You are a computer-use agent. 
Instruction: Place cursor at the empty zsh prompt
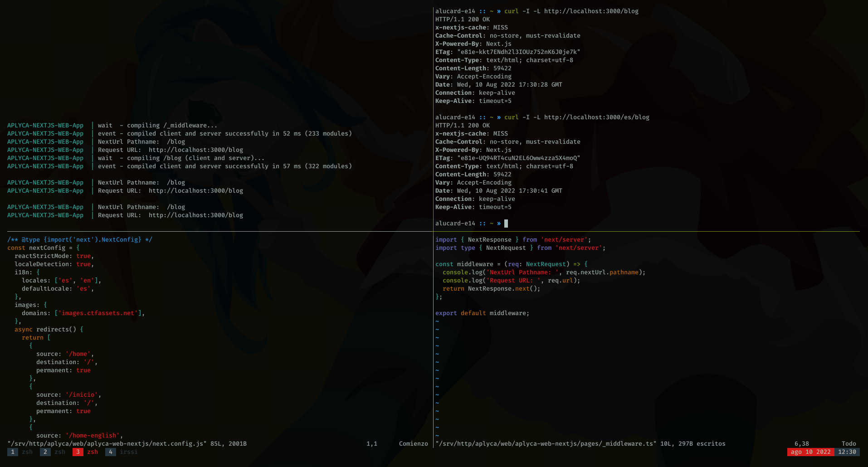click(x=506, y=223)
